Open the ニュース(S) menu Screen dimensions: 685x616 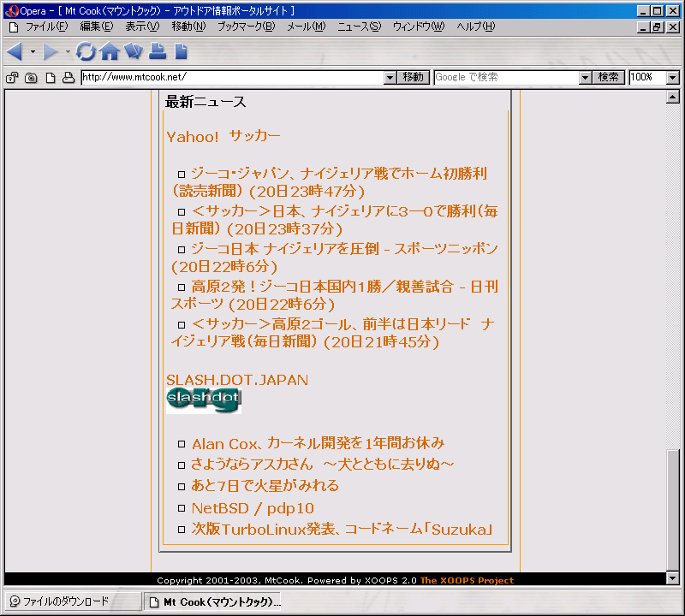[359, 27]
